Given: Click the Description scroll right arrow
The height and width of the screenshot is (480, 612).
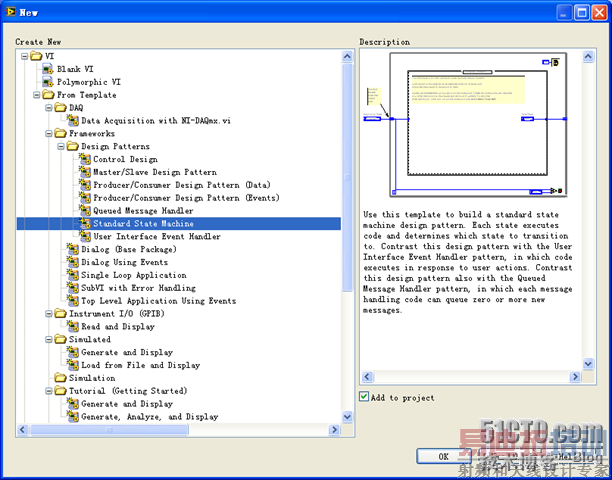Looking at the screenshot, I should (575, 377).
